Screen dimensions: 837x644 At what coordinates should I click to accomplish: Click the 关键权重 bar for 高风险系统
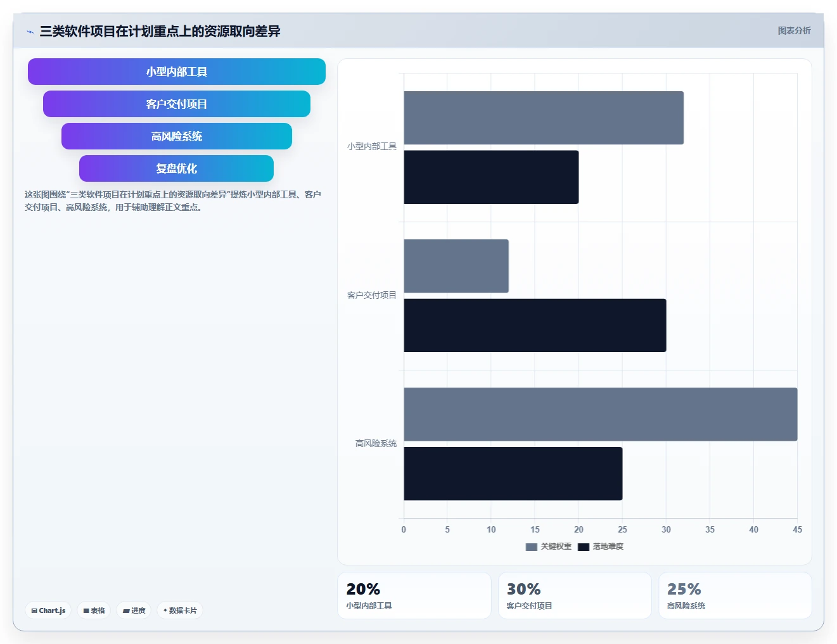coord(601,414)
